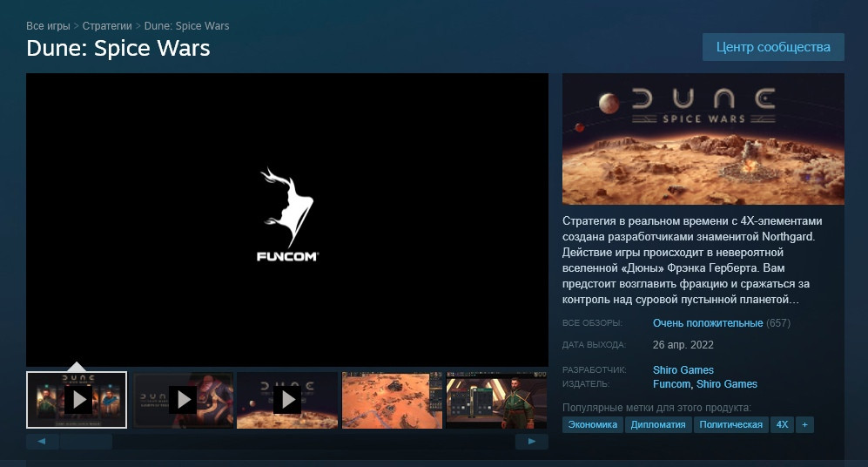Click the Dune Spice Wars header image

(x=703, y=139)
